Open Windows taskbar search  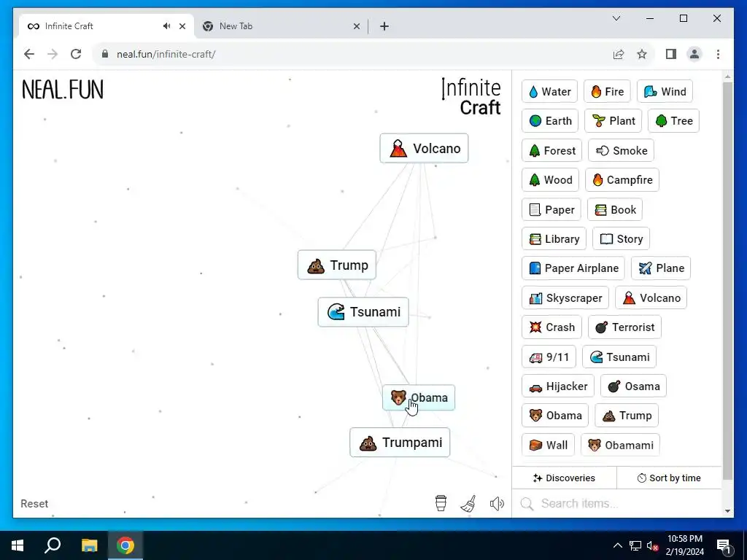[x=53, y=545]
